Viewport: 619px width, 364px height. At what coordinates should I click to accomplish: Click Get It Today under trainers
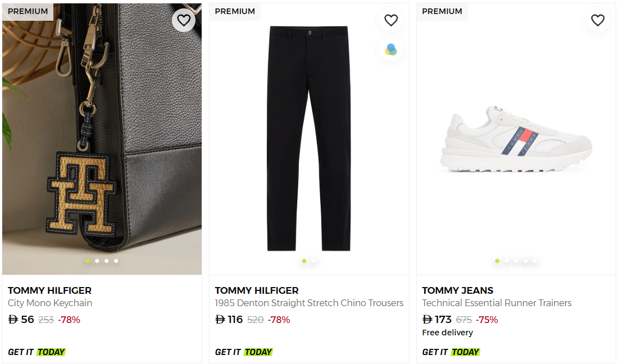pyautogui.click(x=451, y=352)
